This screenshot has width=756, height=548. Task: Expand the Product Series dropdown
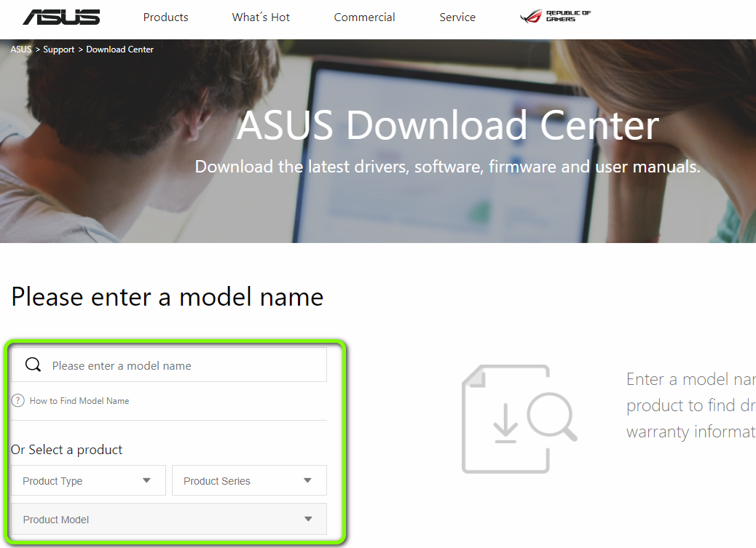[249, 480]
